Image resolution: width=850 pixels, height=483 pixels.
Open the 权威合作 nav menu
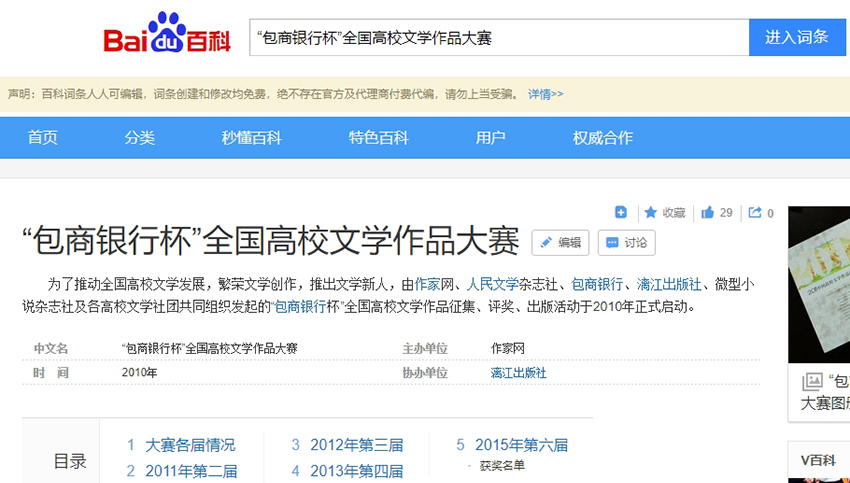pos(603,138)
